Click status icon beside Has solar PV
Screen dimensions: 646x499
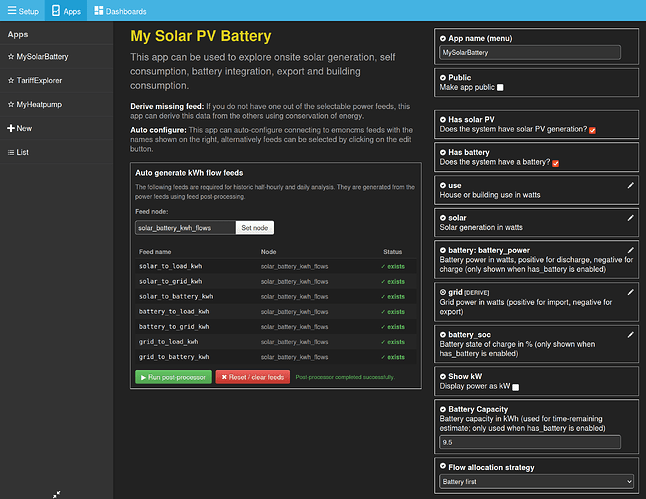click(443, 119)
